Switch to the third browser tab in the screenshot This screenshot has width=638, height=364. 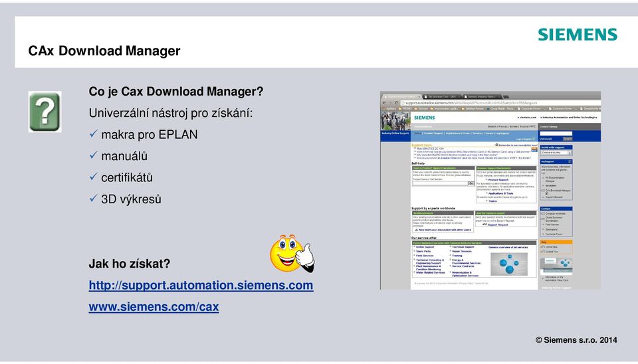[x=482, y=97]
